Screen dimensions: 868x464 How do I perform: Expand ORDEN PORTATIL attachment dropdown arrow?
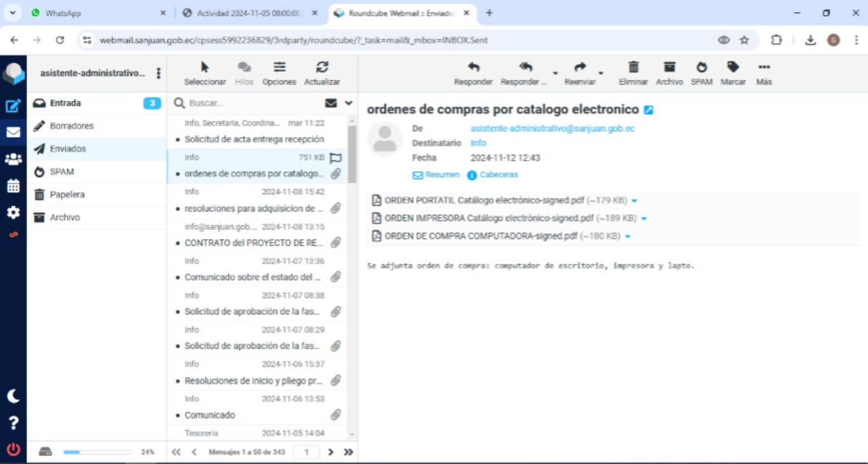[x=634, y=201]
